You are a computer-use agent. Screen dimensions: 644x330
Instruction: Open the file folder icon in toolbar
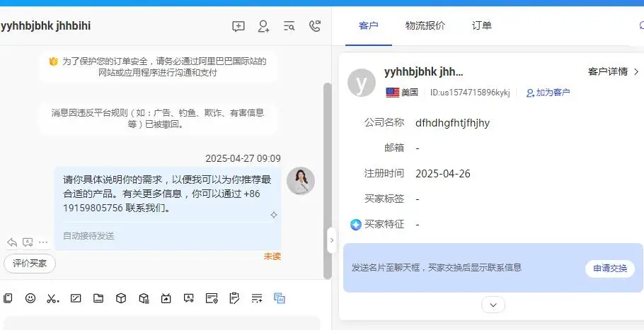[98, 298]
